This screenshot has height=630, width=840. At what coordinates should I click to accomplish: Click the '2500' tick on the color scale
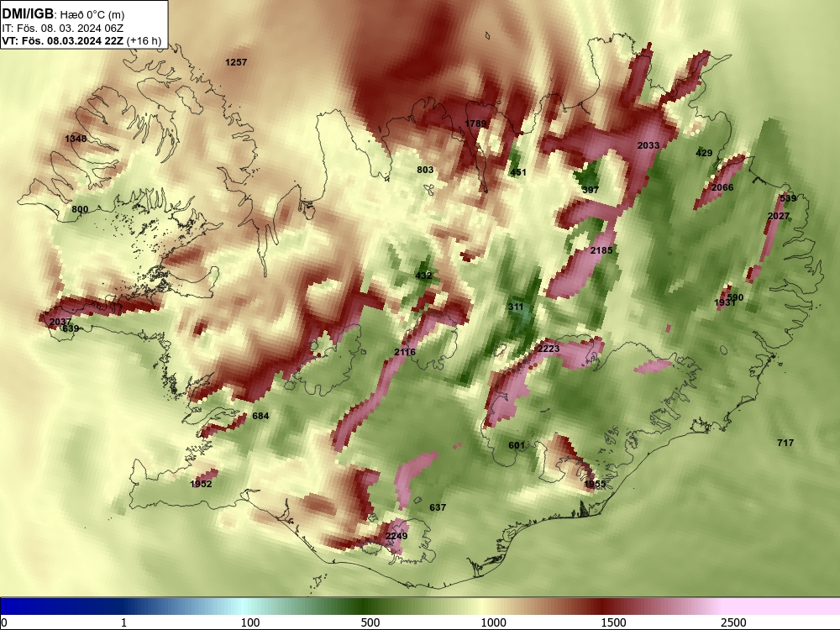(x=734, y=622)
